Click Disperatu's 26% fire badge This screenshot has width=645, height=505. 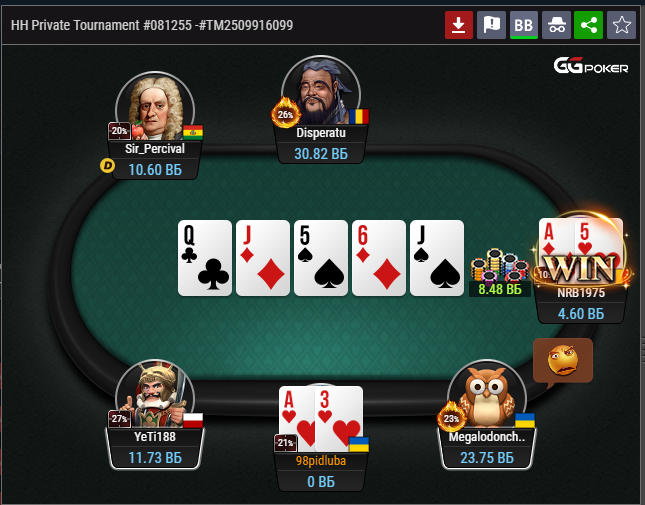[x=285, y=114]
